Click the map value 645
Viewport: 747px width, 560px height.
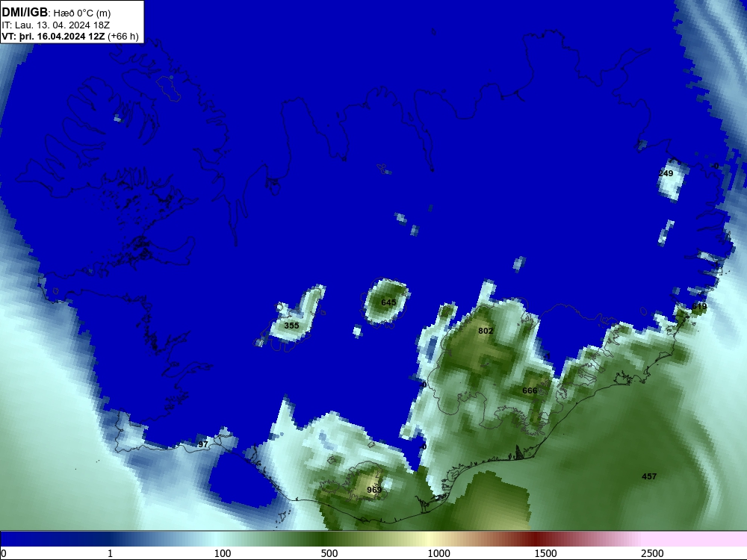[388, 302]
